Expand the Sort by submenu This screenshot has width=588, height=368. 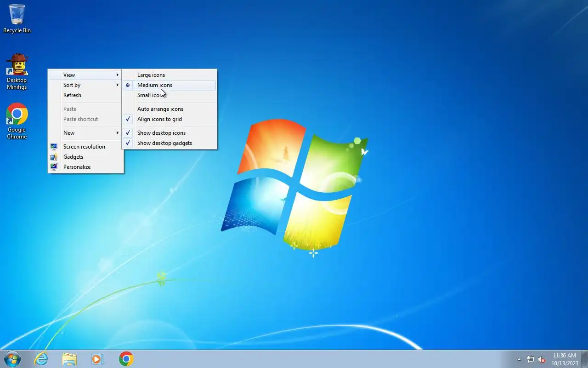click(x=85, y=85)
